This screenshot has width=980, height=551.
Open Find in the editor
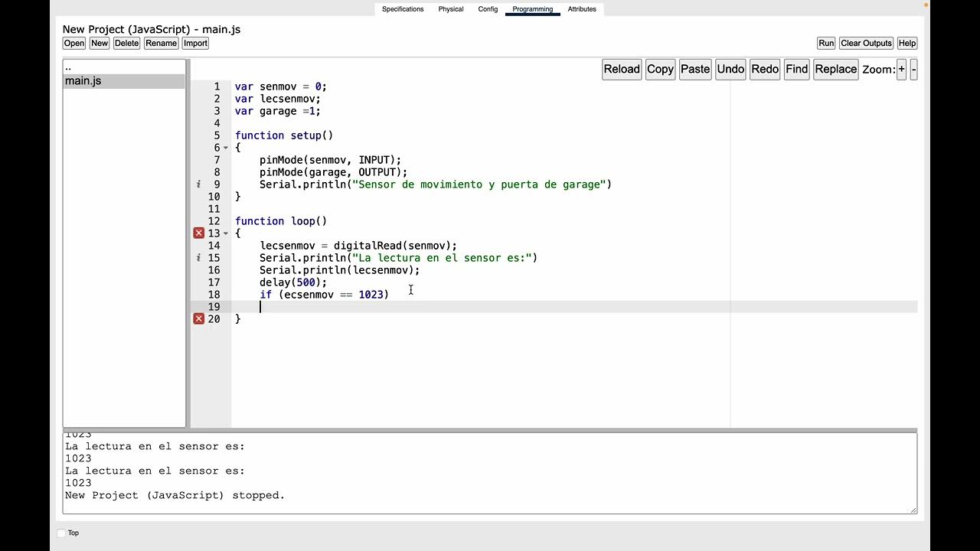coord(796,69)
